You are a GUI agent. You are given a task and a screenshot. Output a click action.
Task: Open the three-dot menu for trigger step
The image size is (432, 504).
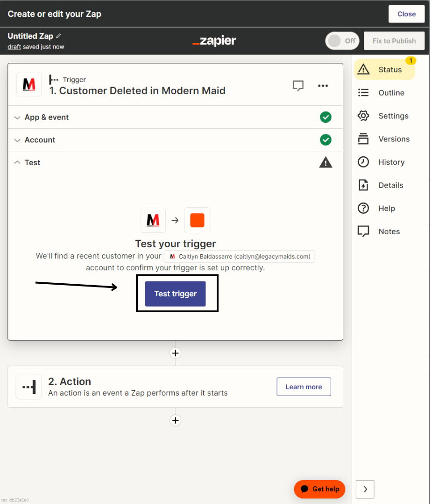324,86
